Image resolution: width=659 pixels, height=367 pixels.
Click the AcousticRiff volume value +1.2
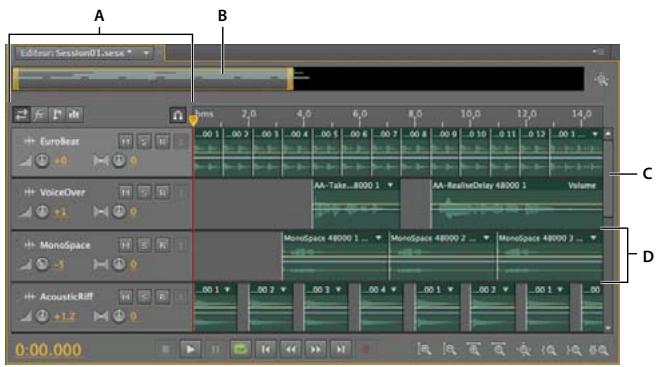[x=64, y=316]
